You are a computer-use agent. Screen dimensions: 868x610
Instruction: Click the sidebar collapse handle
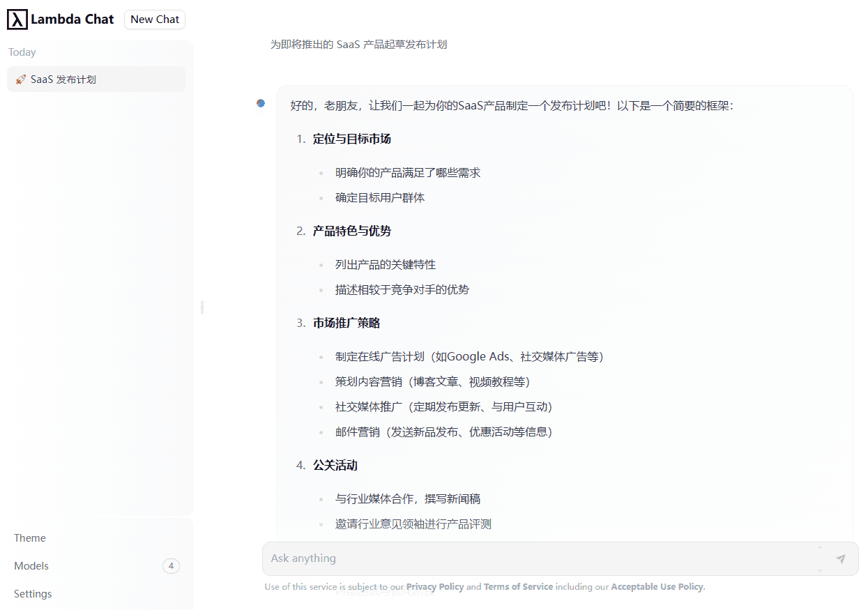click(202, 307)
